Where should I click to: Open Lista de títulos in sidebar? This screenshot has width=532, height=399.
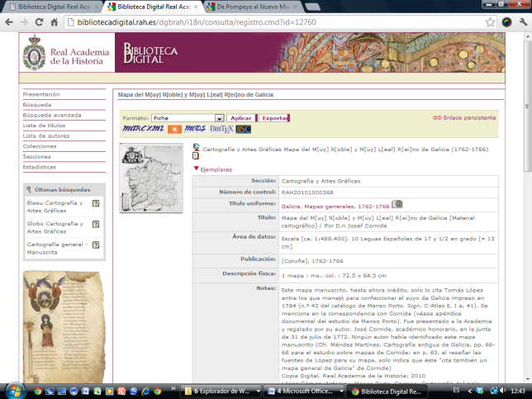(x=44, y=126)
